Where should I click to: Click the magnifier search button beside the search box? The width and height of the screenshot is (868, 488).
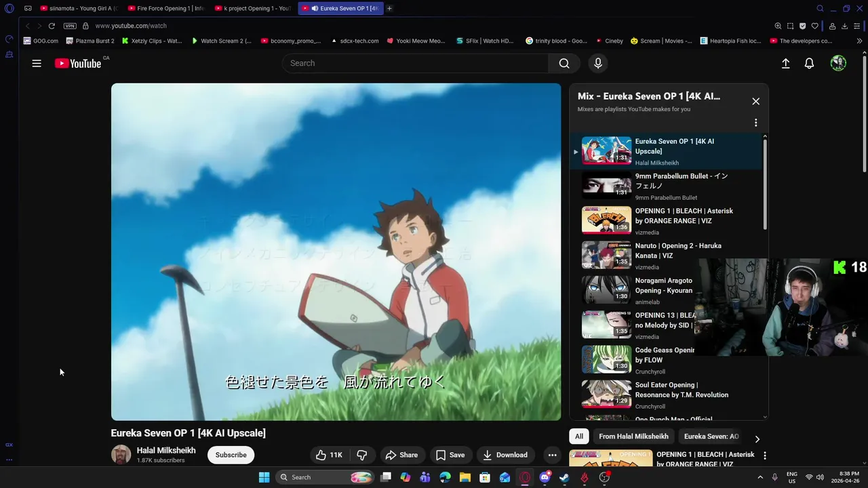click(564, 63)
